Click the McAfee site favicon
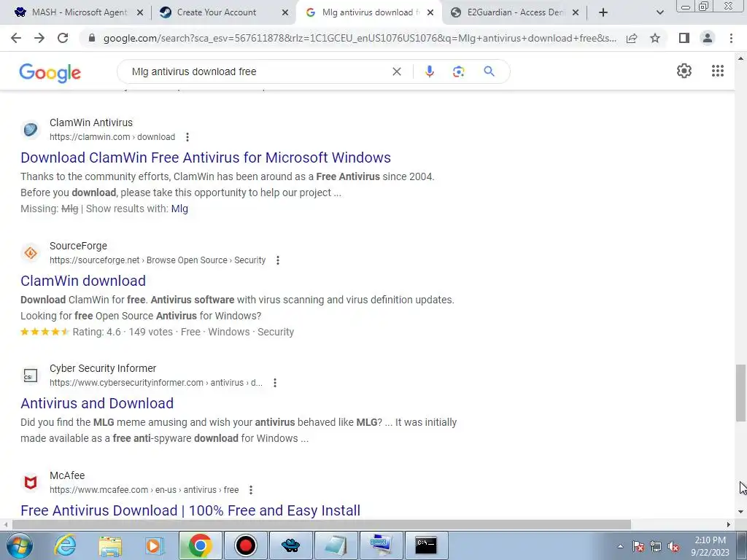The height and width of the screenshot is (560, 747). (x=31, y=483)
